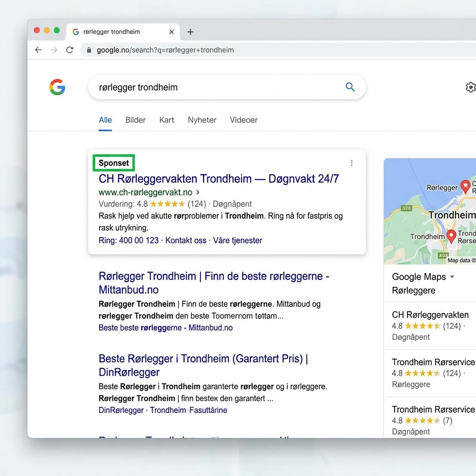
Task: Open the Våre tjenester sitelink
Action: [238, 240]
